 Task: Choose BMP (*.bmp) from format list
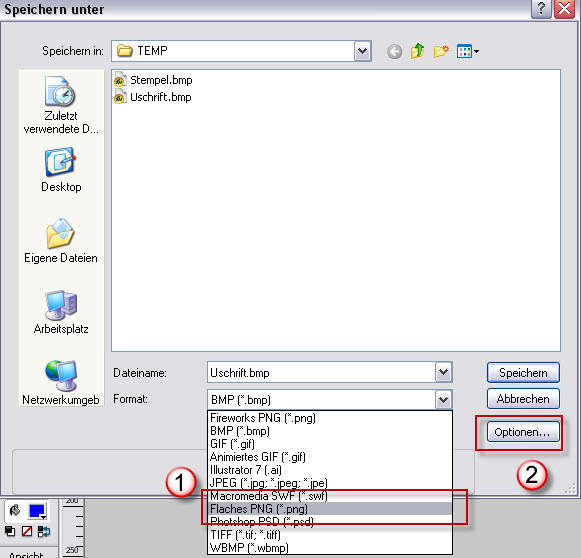pyautogui.click(x=330, y=431)
